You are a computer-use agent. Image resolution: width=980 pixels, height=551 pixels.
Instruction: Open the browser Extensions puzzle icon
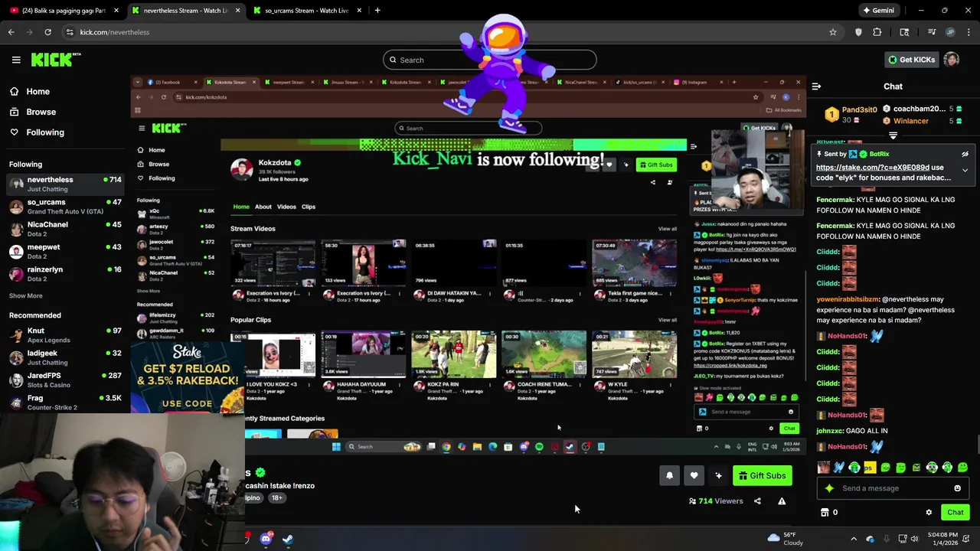pyautogui.click(x=877, y=32)
